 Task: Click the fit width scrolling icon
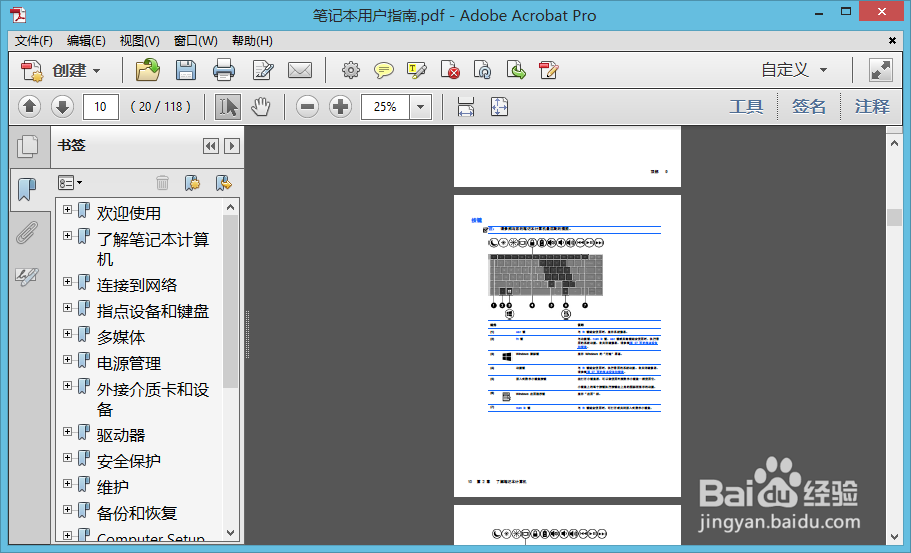tap(466, 107)
